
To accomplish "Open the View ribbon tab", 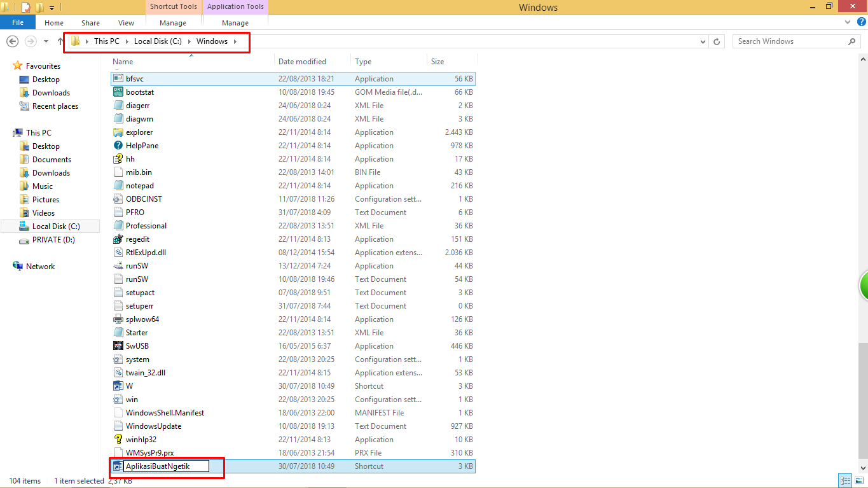I will (x=126, y=23).
